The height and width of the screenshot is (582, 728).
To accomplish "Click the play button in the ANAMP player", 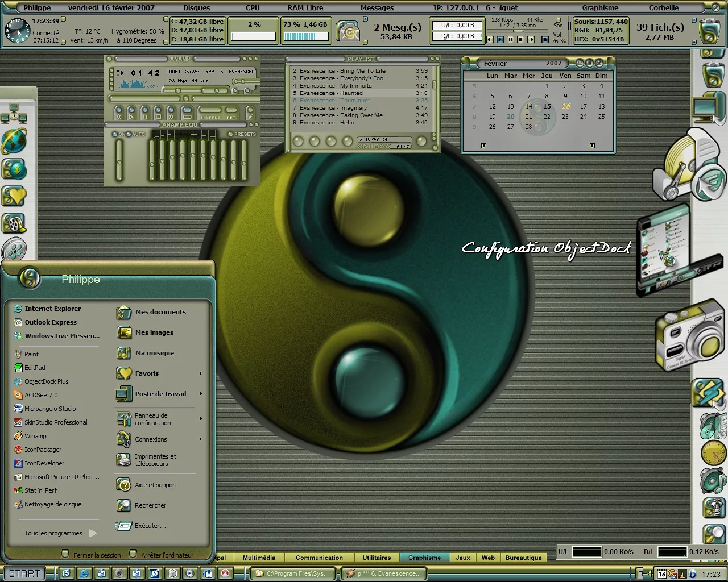I will [x=131, y=113].
